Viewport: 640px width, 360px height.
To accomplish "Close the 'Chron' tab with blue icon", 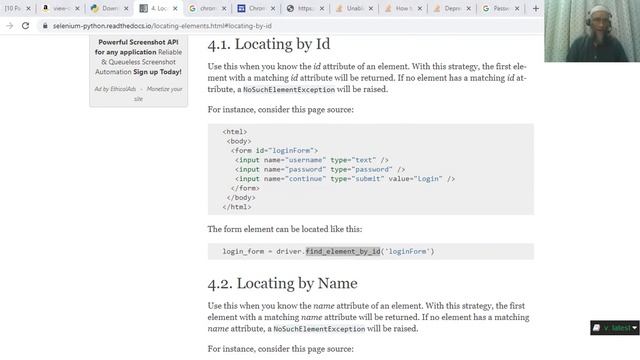I will click(x=273, y=8).
